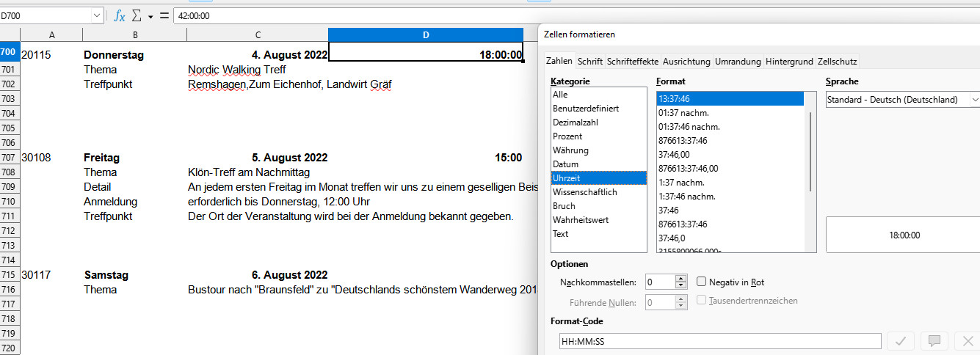Select the Datum category

coord(565,164)
